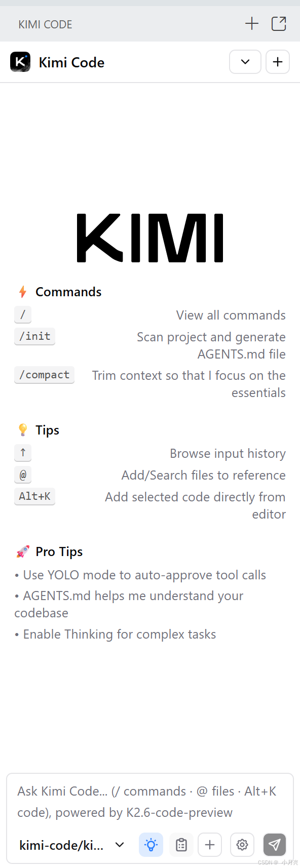The height and width of the screenshot is (868, 300).
Task: Open Kimi Code in new window icon
Action: pyautogui.click(x=279, y=24)
